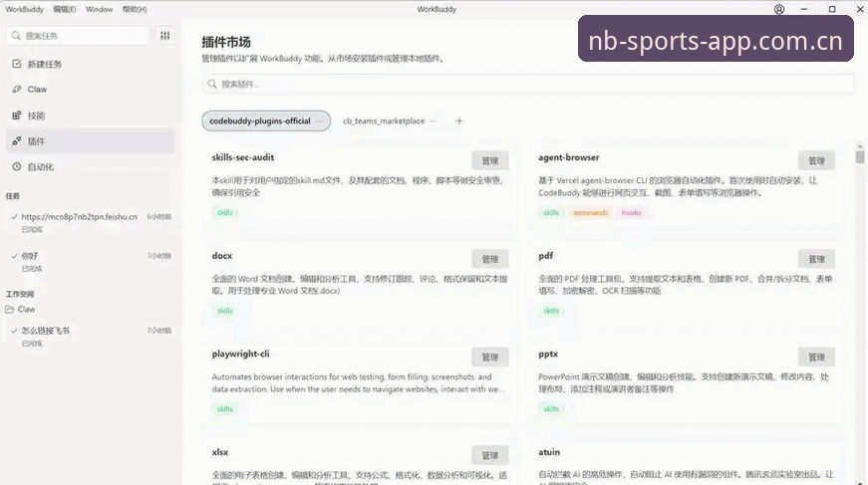Open the atuin plugin title
The width and height of the screenshot is (868, 485).
[x=549, y=452]
